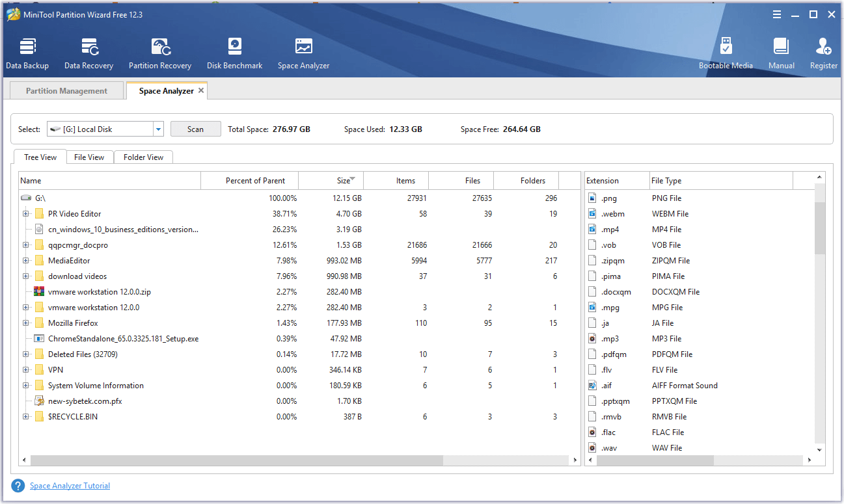Expand the MediaEditor folder node

click(x=25, y=260)
